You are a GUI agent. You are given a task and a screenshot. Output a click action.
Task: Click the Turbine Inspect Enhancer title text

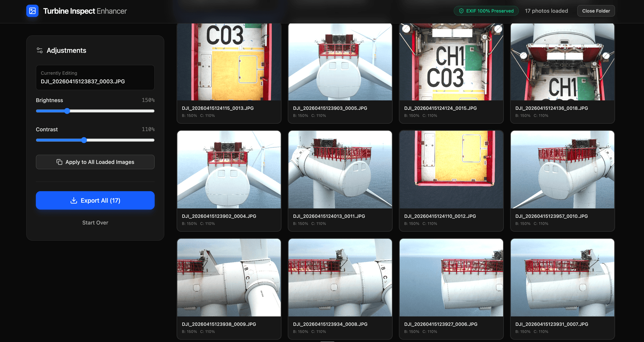85,11
